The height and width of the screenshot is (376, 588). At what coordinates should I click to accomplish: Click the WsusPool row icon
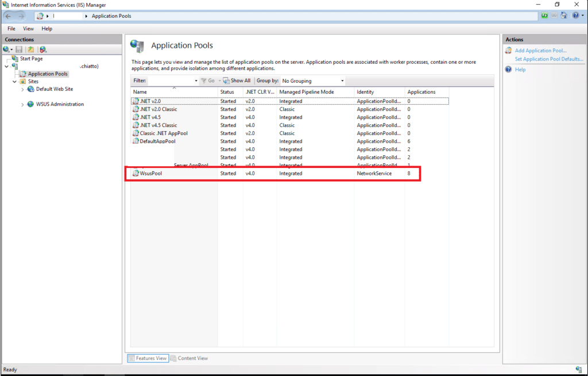pos(136,173)
